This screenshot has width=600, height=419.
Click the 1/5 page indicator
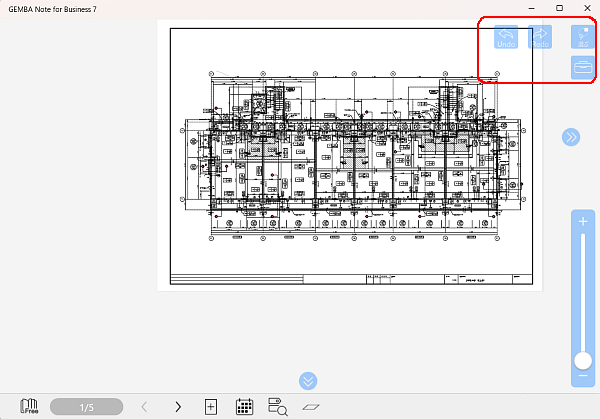point(86,407)
